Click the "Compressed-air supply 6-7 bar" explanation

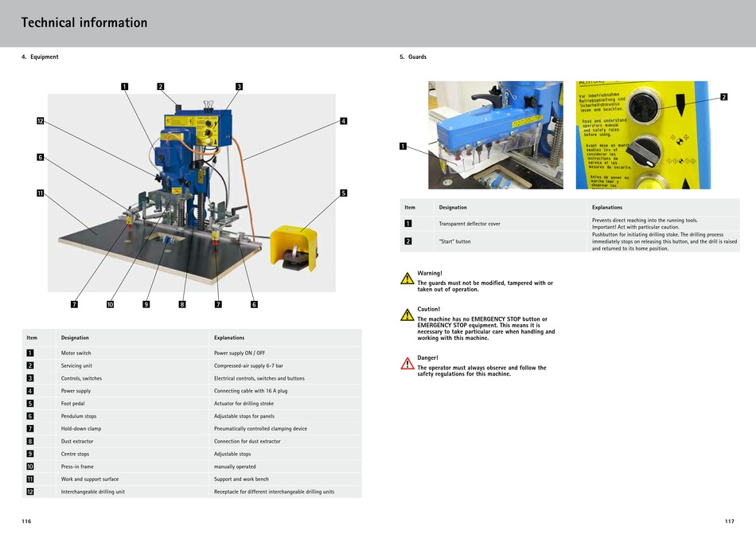coord(248,365)
